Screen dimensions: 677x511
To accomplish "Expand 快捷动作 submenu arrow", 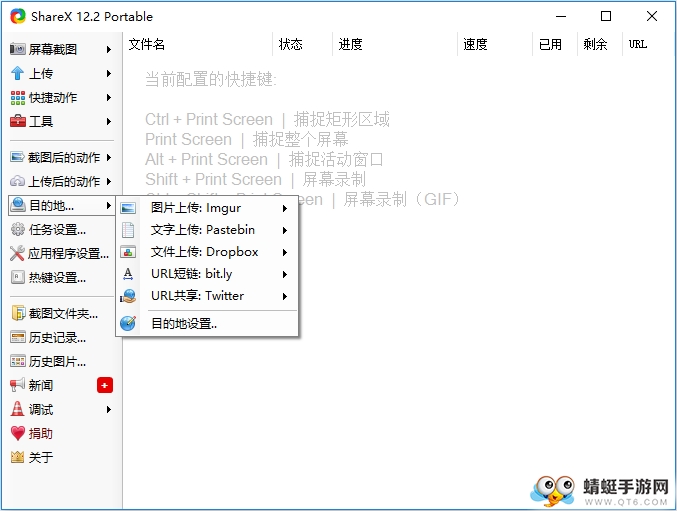I will (109, 98).
